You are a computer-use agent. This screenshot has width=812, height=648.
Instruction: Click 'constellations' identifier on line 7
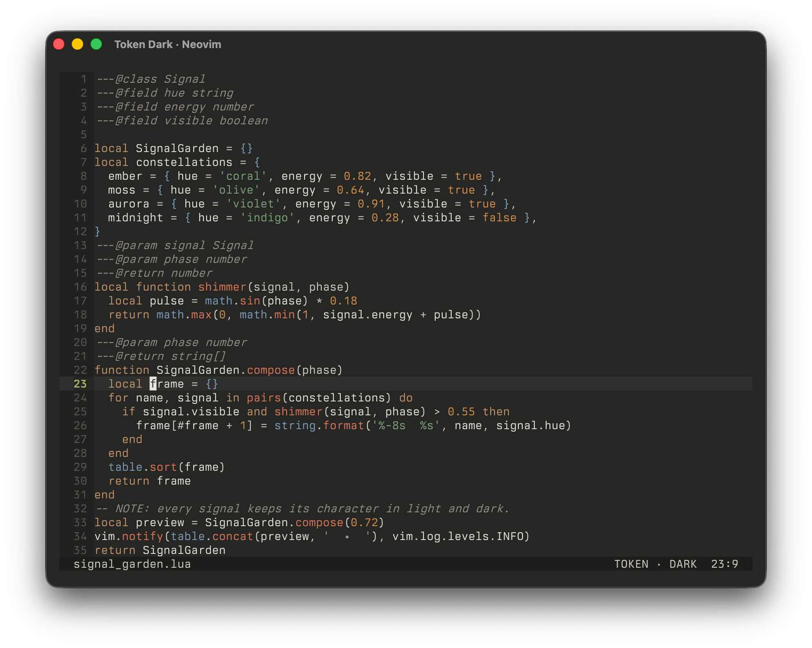[x=184, y=162]
